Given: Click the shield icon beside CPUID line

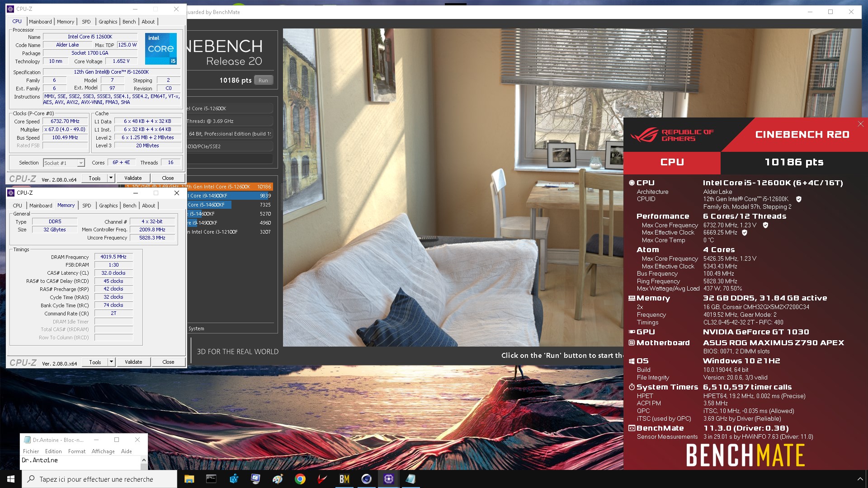Looking at the screenshot, I should 799,199.
